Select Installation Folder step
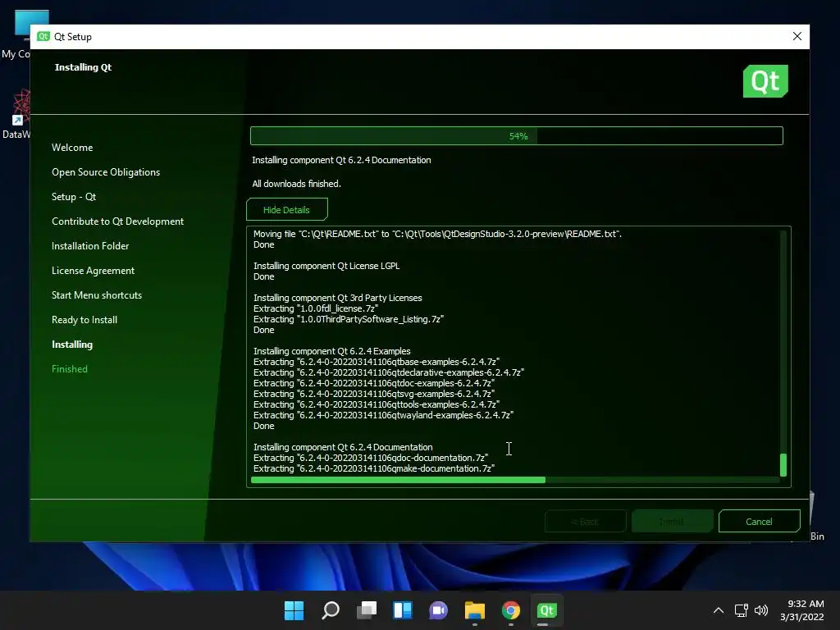This screenshot has width=840, height=630. point(90,246)
